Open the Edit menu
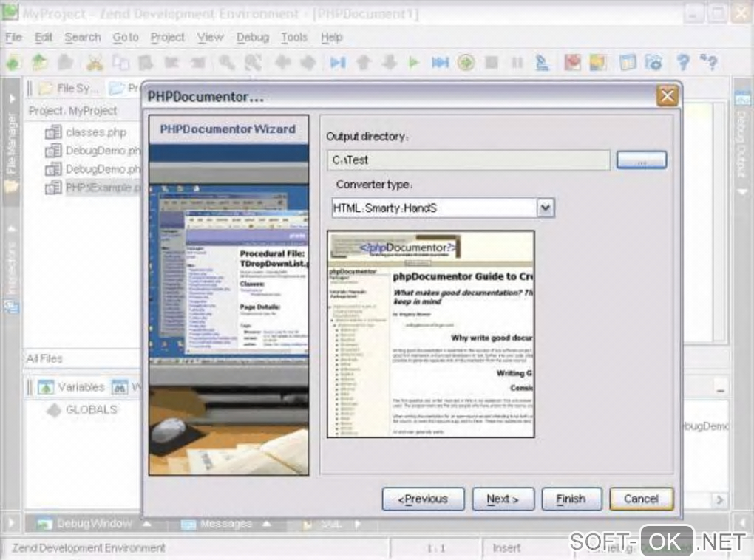 [x=44, y=37]
